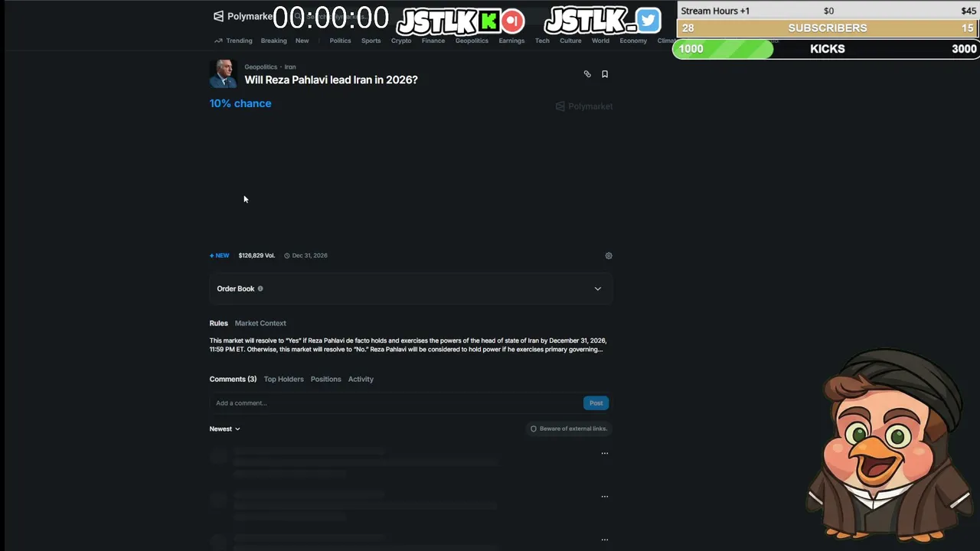Click the 00:00:00 stream timer
Screen dimensions: 980x551
coord(331,18)
